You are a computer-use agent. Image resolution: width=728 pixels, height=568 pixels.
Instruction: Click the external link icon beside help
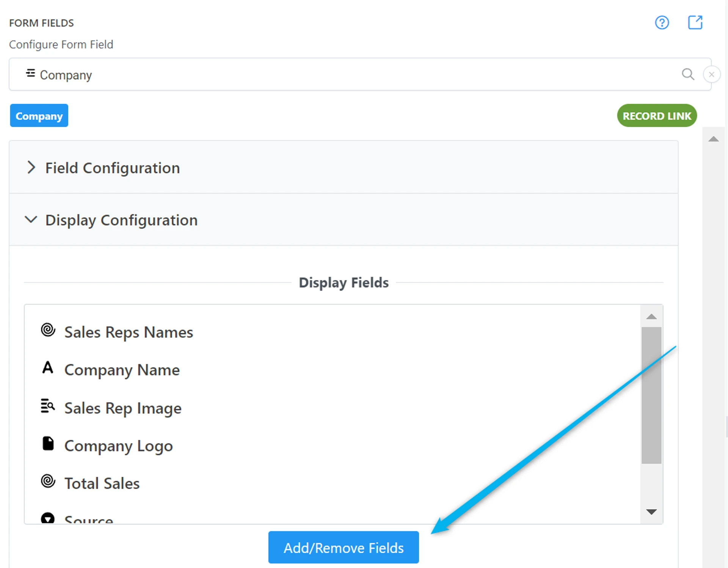[695, 23]
